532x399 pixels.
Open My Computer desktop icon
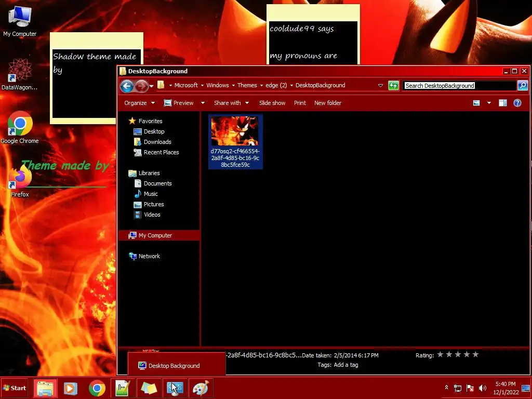(x=20, y=21)
